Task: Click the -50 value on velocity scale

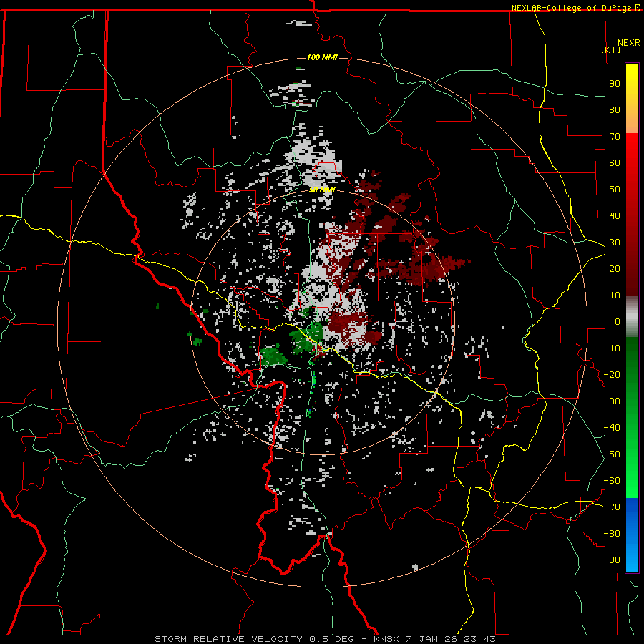Action: (612, 454)
